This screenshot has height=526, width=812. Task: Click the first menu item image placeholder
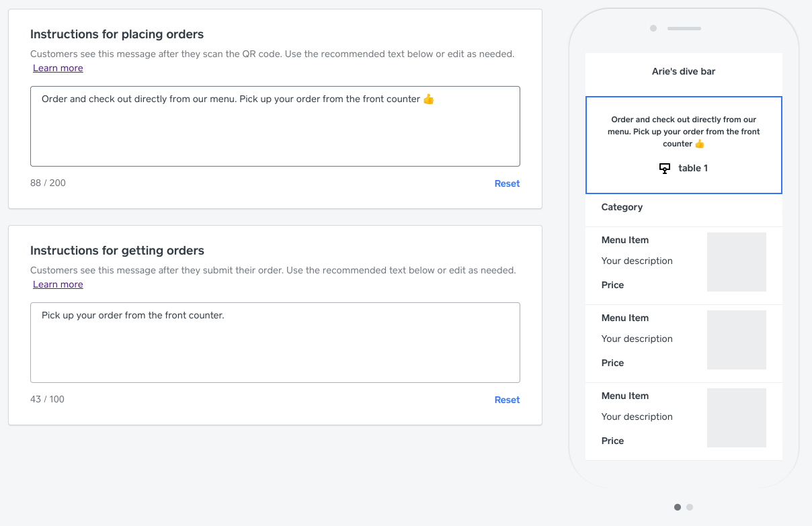click(x=736, y=262)
